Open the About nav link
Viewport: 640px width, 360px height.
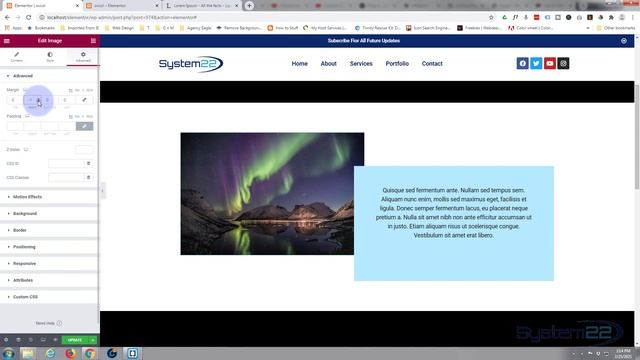(329, 64)
